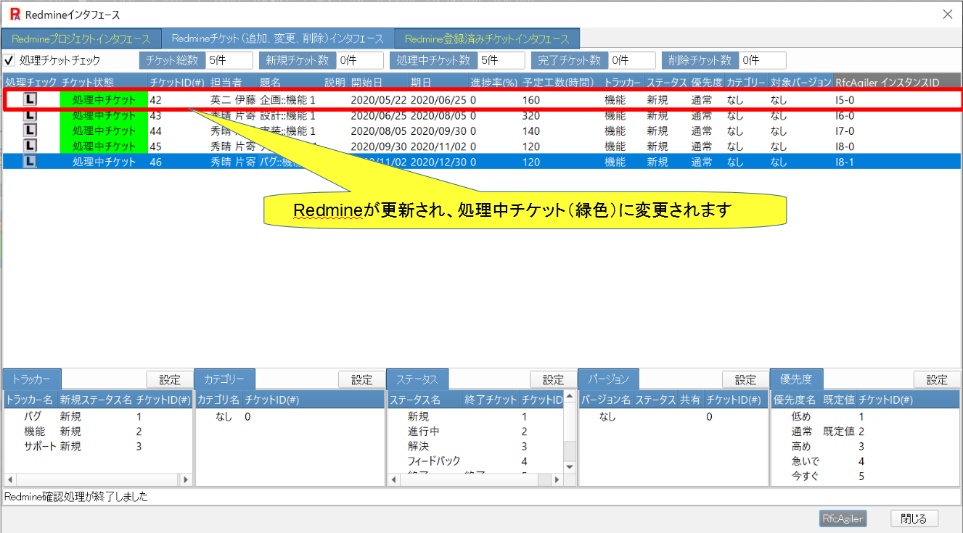
Task: Click 設定 button in ステータス panel
Action: (553, 379)
